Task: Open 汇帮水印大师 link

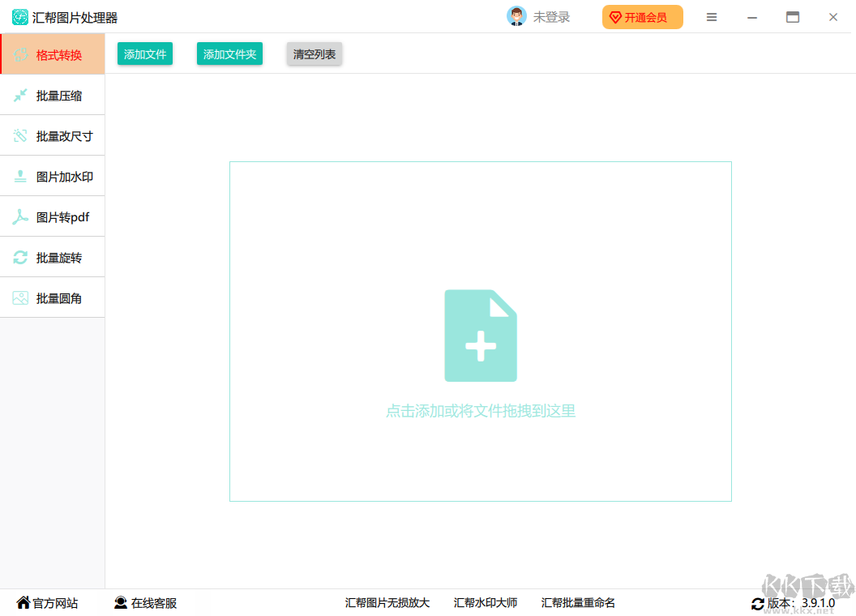Action: pyautogui.click(x=486, y=603)
